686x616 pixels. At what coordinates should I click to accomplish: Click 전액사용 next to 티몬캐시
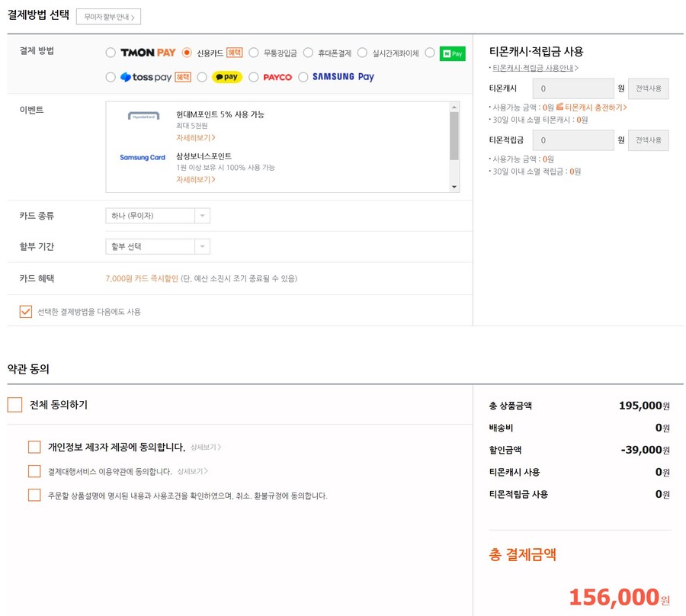(x=647, y=88)
